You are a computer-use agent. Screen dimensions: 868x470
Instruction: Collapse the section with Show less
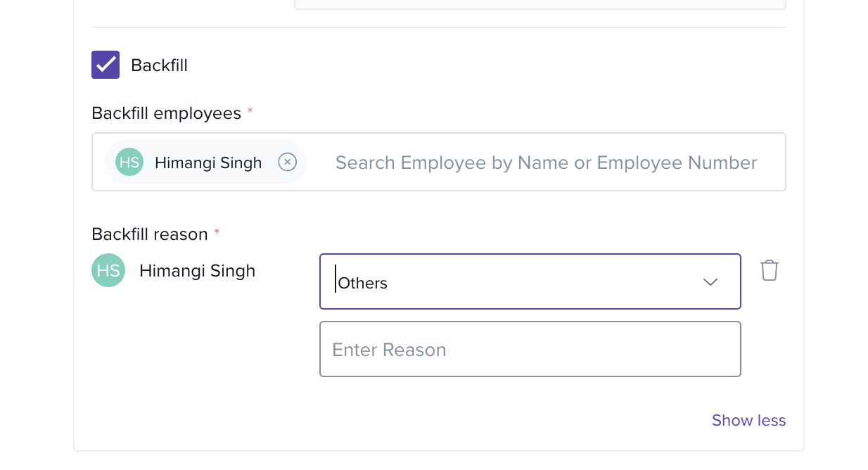click(x=748, y=420)
